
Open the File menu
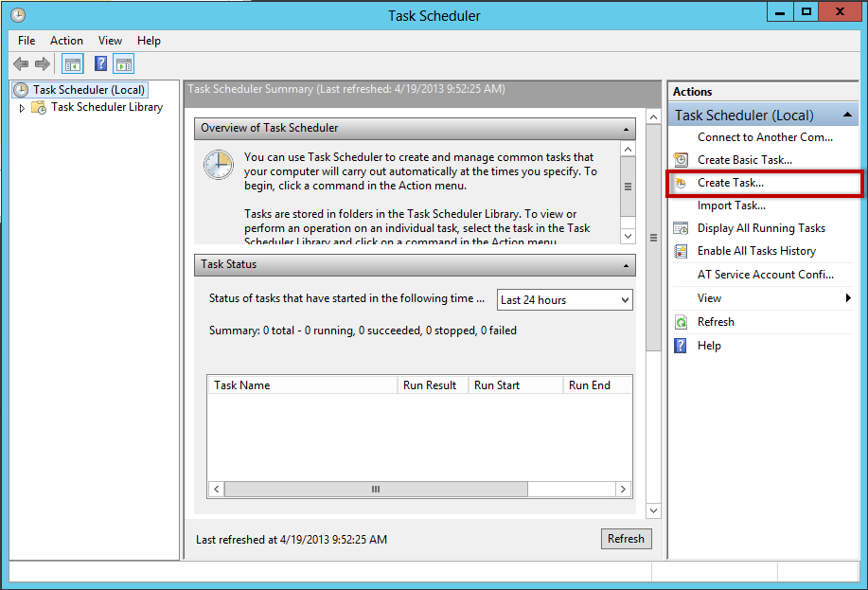coord(27,41)
